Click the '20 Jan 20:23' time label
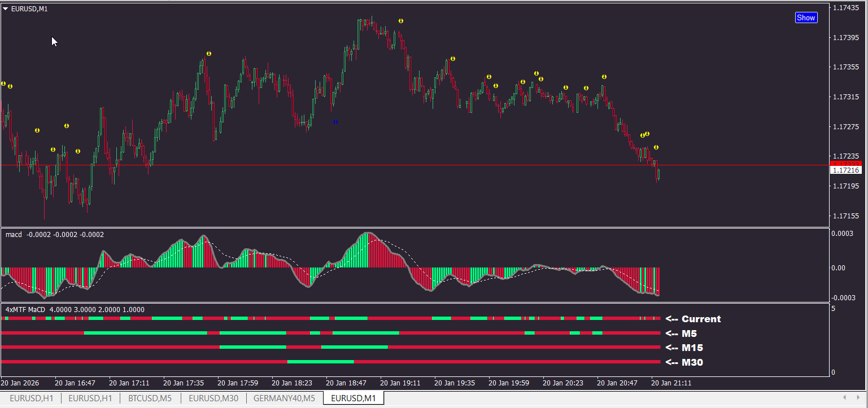This screenshot has width=868, height=408. 563,383
